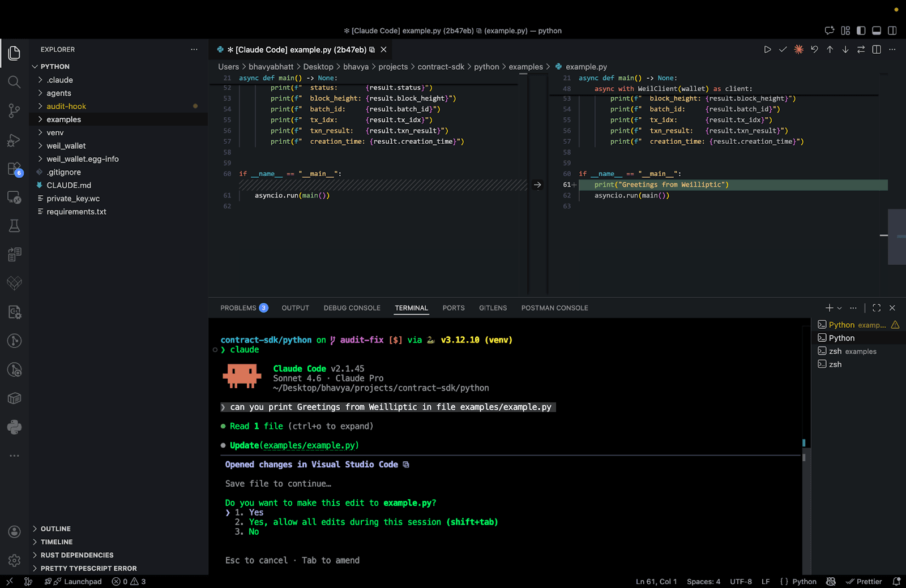Toggle the bottom panel layout button

(877, 31)
